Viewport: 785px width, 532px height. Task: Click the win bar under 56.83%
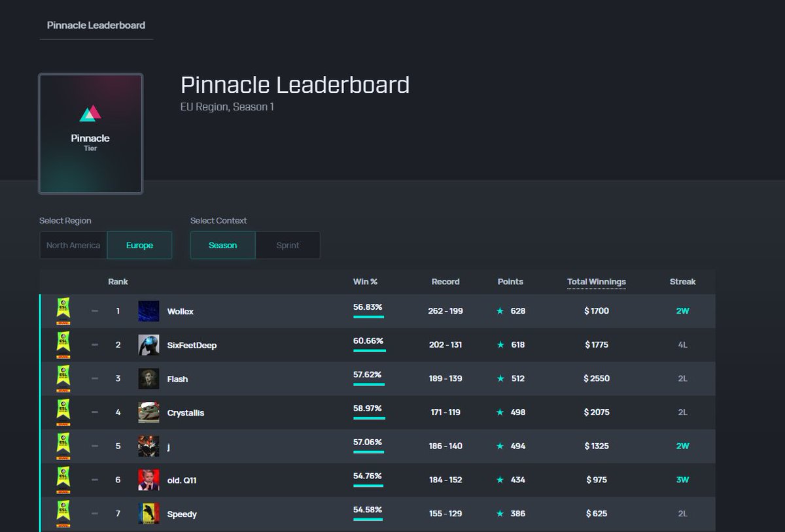368,317
